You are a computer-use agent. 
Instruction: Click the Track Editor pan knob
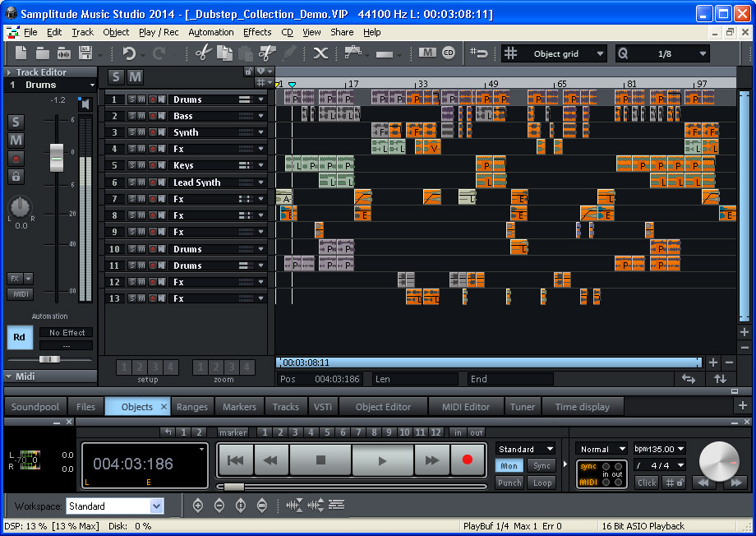tap(21, 206)
